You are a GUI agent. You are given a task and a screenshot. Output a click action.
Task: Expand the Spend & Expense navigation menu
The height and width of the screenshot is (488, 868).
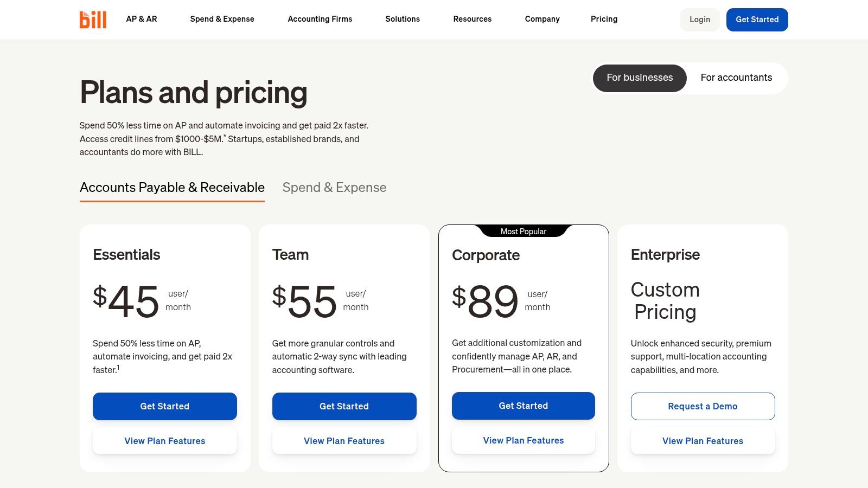click(222, 19)
